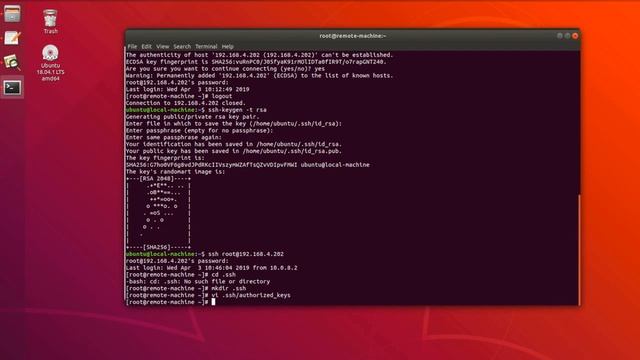This screenshot has height=360, width=640.
Task: Click the 'mkdir .ssh' command line
Action: pos(186,288)
